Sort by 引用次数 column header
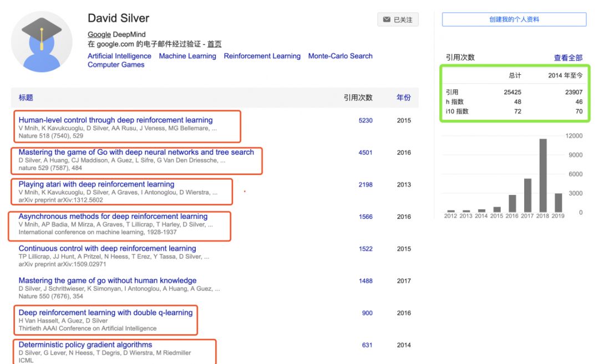 pos(358,98)
